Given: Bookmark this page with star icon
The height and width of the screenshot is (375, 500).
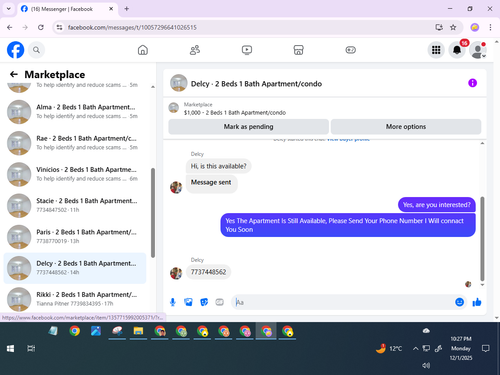Looking at the screenshot, I should point(453,27).
